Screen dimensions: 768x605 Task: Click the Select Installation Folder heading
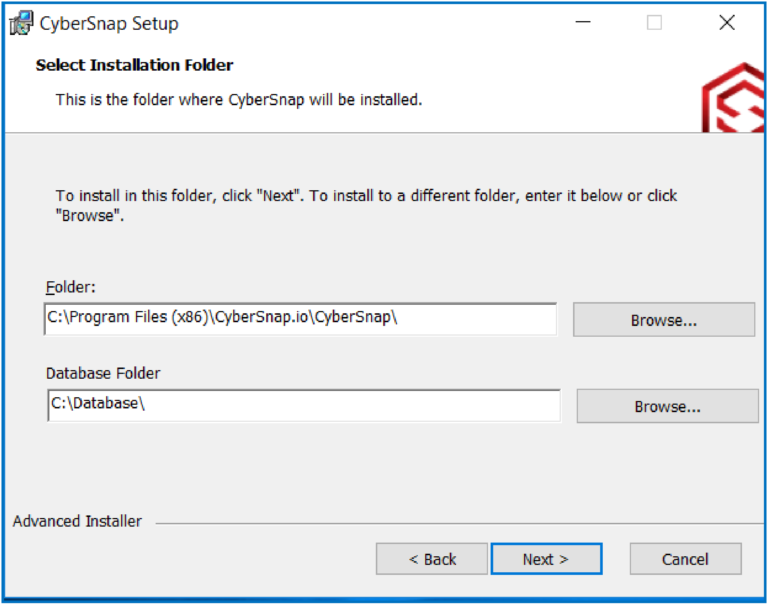coord(134,65)
